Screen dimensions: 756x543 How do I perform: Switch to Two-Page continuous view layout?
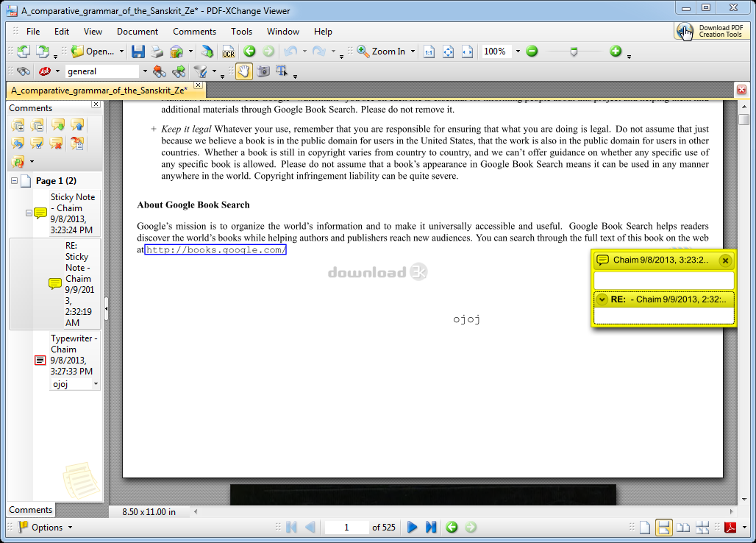pos(702,527)
